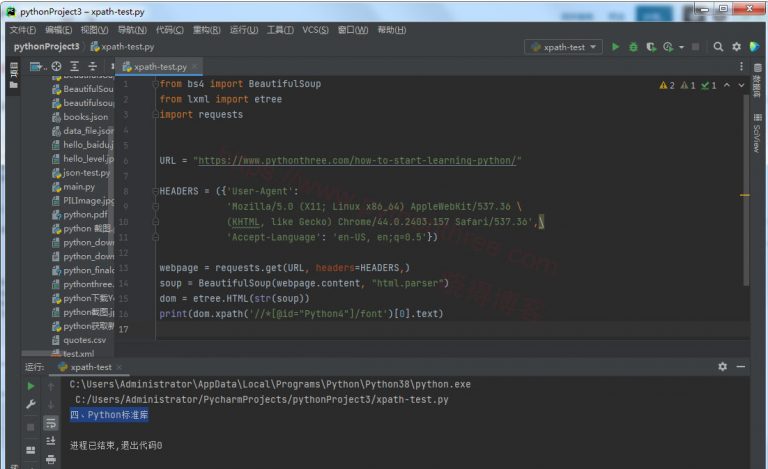
Task: Open the xpath-test run configuration dropdown
Action: pyautogui.click(x=564, y=47)
